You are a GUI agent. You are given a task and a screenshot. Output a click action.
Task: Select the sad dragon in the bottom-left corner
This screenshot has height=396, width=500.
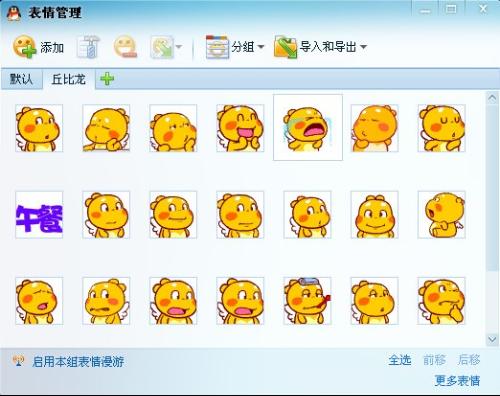39,301
